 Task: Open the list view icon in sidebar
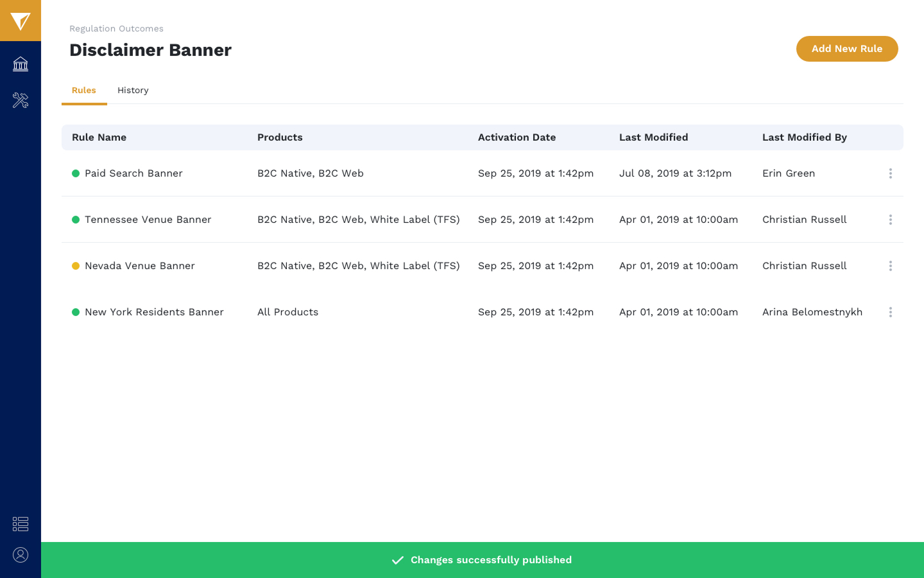click(21, 524)
